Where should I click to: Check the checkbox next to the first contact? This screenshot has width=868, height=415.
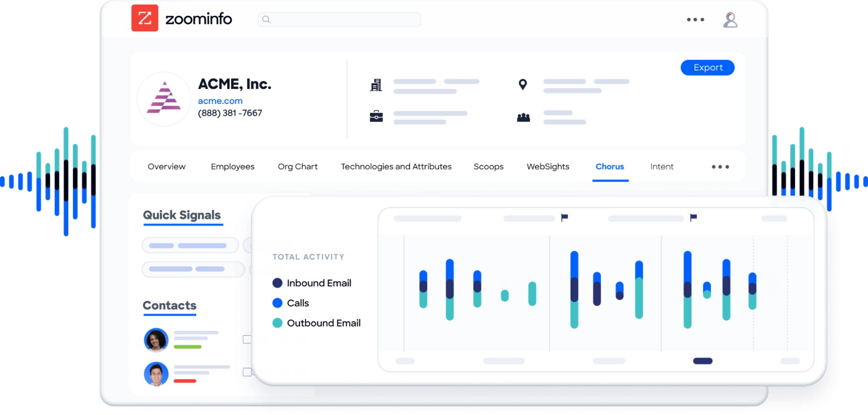point(248,339)
